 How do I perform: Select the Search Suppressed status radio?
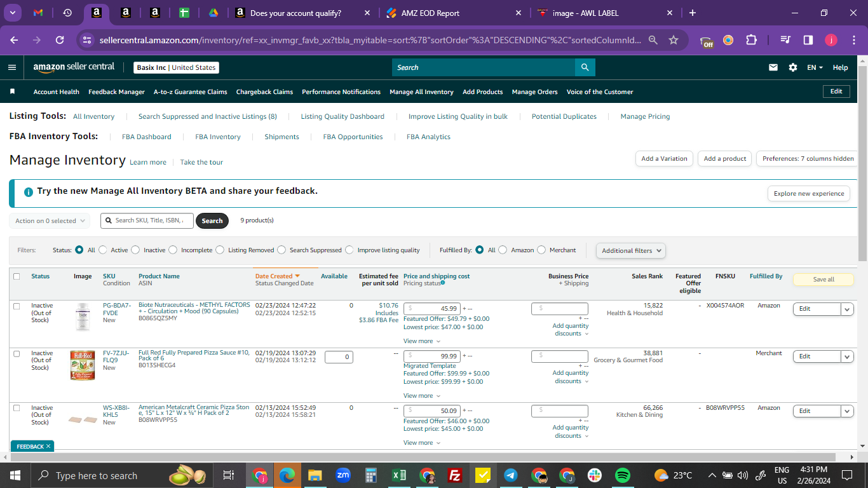click(281, 250)
